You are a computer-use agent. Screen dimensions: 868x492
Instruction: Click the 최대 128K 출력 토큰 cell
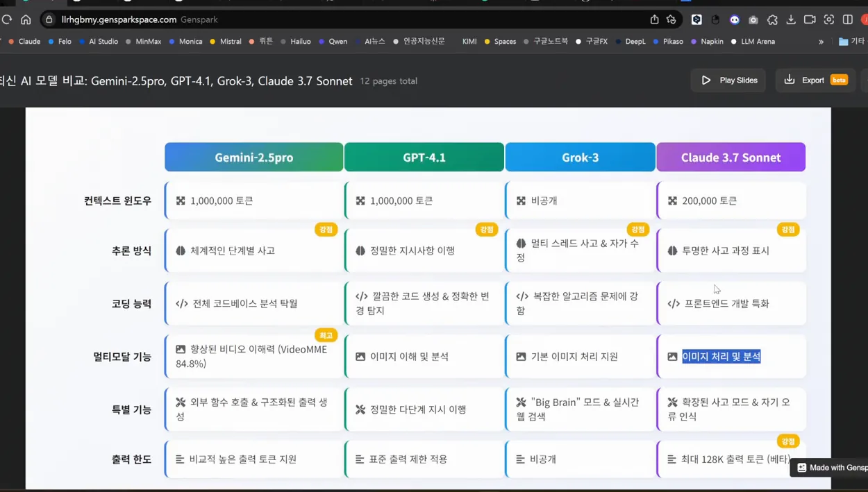pos(731,459)
